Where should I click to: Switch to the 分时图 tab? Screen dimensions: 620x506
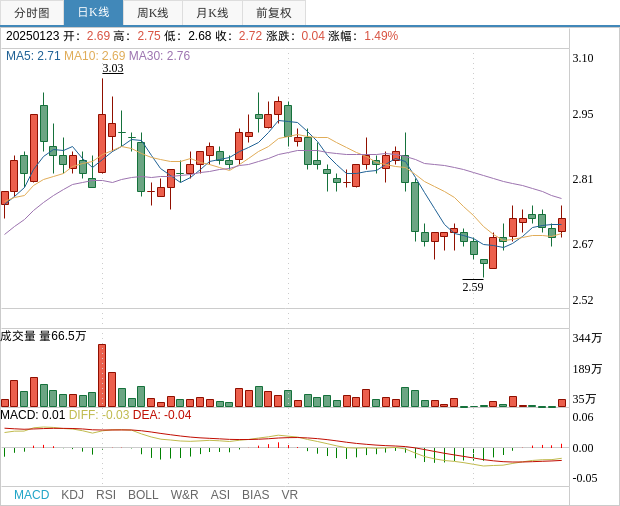pos(32,13)
